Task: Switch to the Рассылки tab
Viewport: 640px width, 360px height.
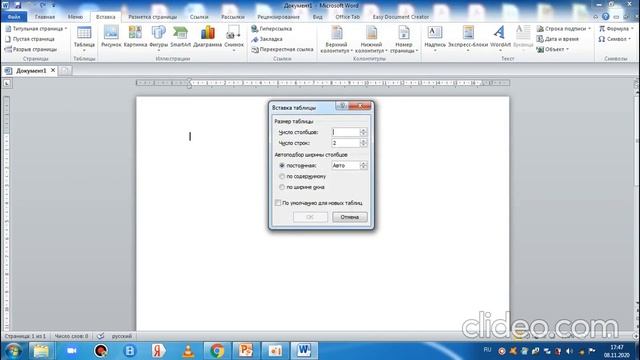Action: coord(233,17)
